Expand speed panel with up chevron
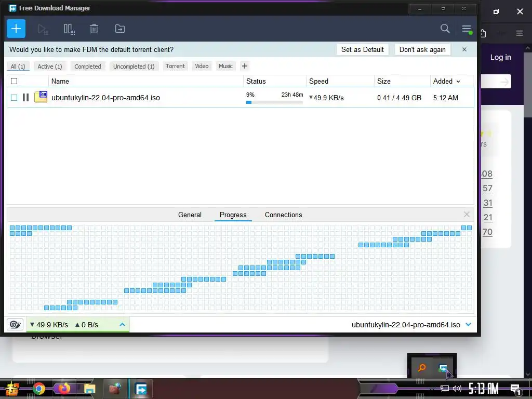 [122, 325]
